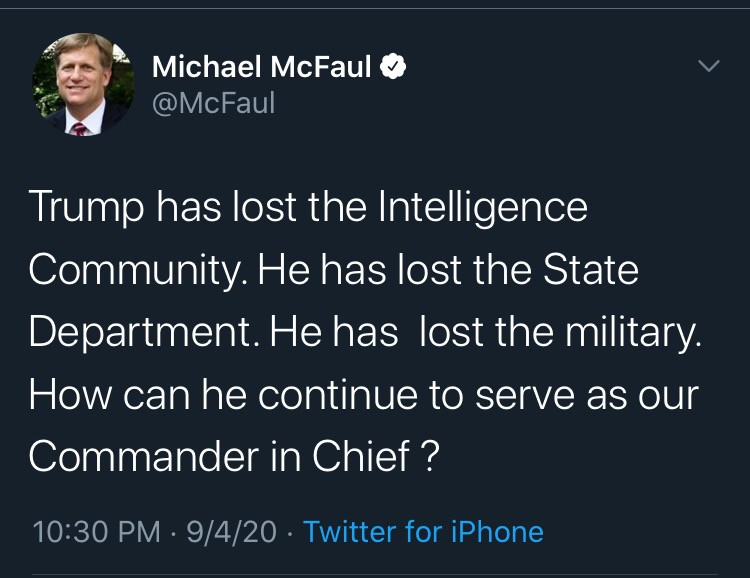Expand the tweet options chevron
The image size is (750, 578).
click(708, 66)
